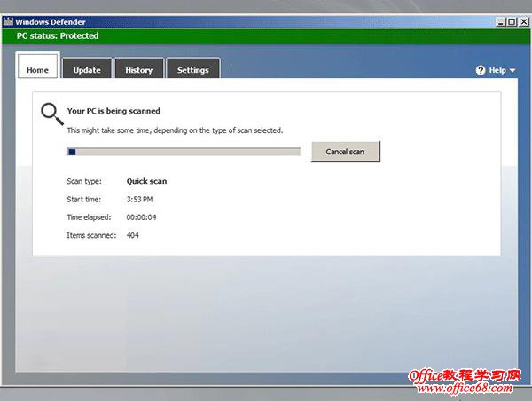This screenshot has height=401, width=532.
Task: Expand the Help dropdown arrow
Action: (512, 71)
